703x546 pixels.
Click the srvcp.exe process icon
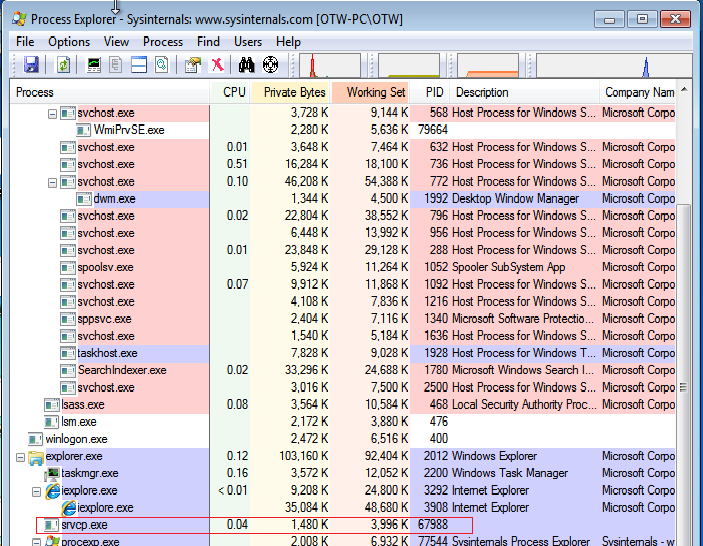point(52,525)
